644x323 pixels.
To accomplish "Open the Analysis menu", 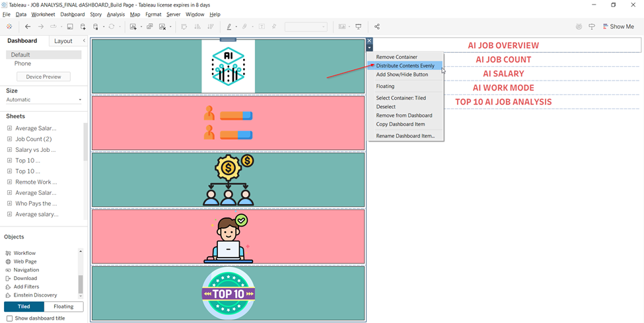I will coord(116,15).
